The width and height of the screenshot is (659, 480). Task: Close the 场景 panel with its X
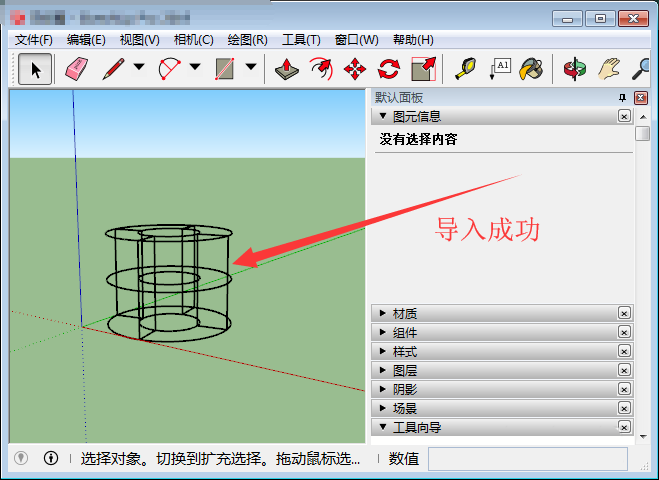pyautogui.click(x=624, y=408)
